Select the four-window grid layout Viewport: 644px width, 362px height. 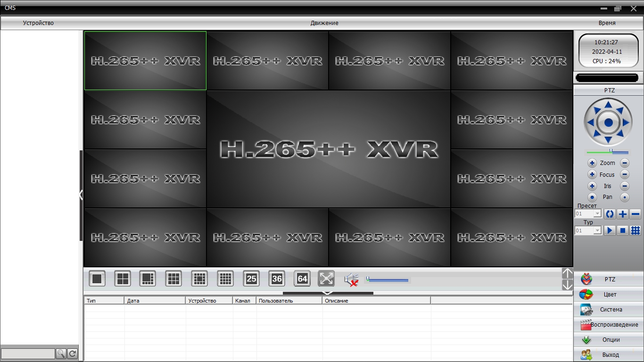[123, 279]
